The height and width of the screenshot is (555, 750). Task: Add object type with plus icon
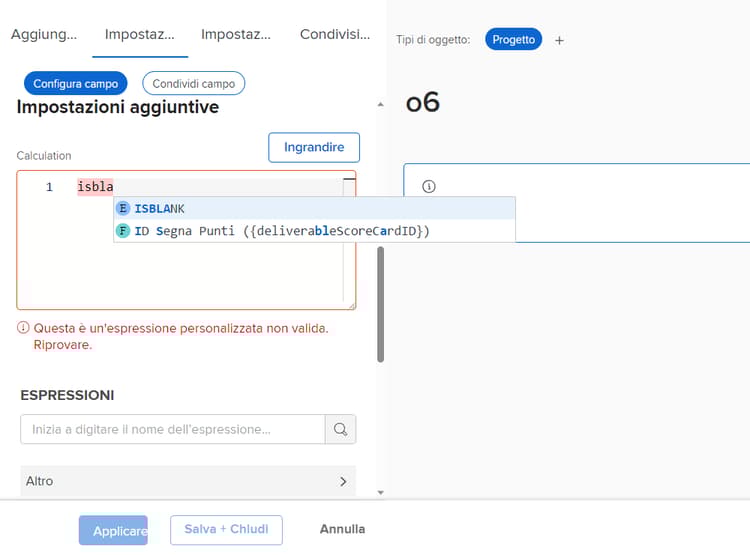(x=559, y=40)
